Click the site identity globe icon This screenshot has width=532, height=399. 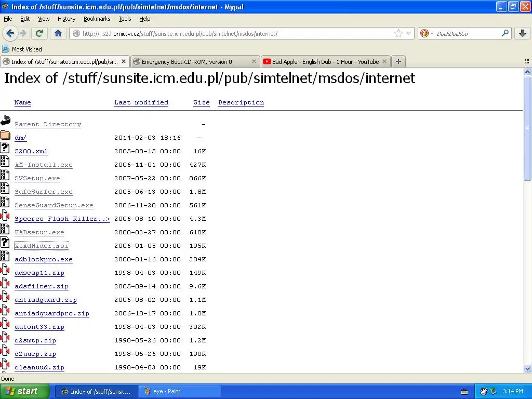(x=76, y=34)
